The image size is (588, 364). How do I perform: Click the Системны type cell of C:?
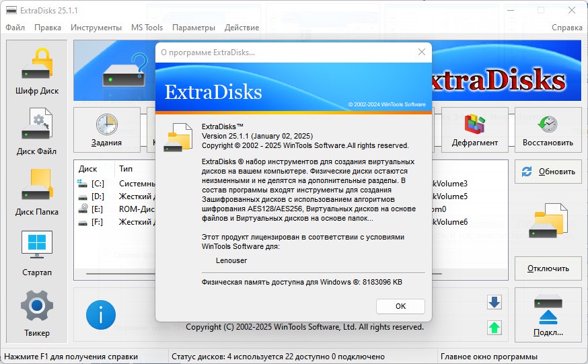(x=137, y=183)
